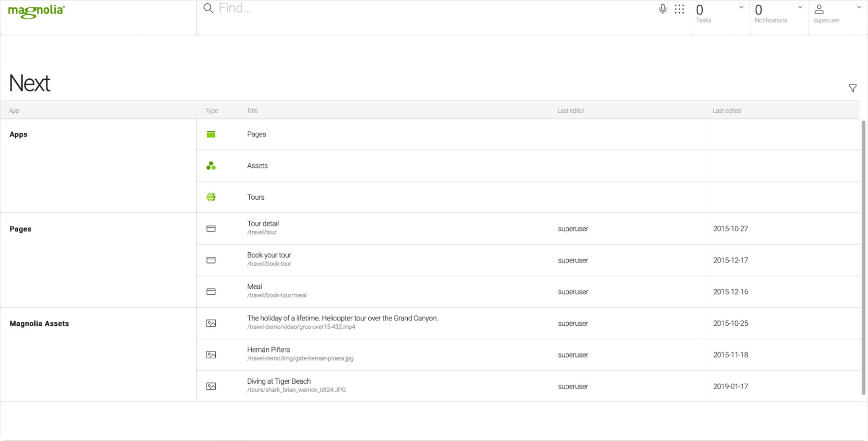Click the page icon beside Meal
The image size is (868, 441).
pos(211,292)
